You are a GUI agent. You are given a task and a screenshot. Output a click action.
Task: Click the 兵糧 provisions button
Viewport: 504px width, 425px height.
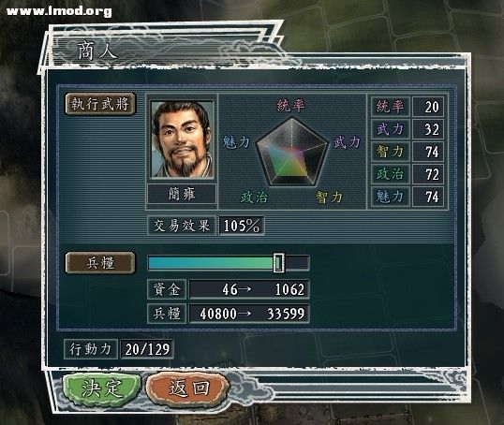[x=100, y=263]
